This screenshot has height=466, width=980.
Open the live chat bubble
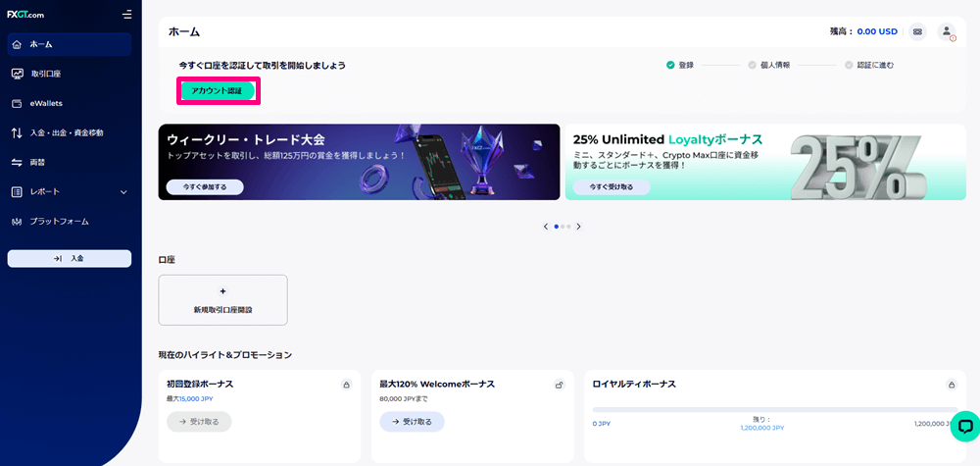(965, 427)
